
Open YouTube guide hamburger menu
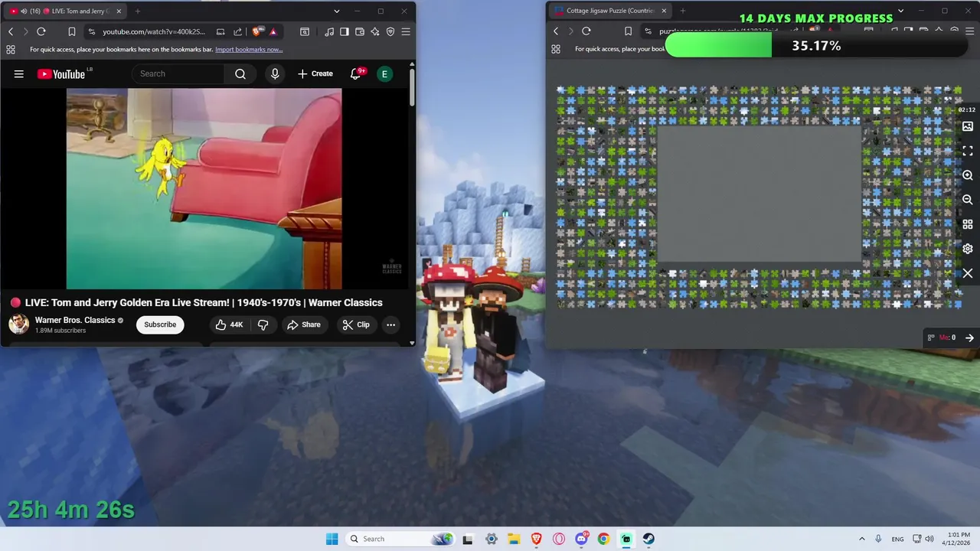tap(19, 73)
